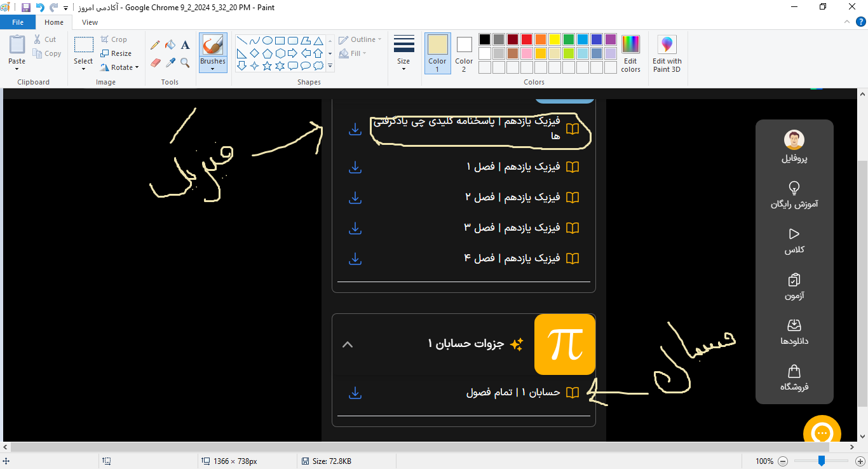Open Edit colors dialog
Image resolution: width=868 pixels, height=469 pixels.
[x=630, y=54]
